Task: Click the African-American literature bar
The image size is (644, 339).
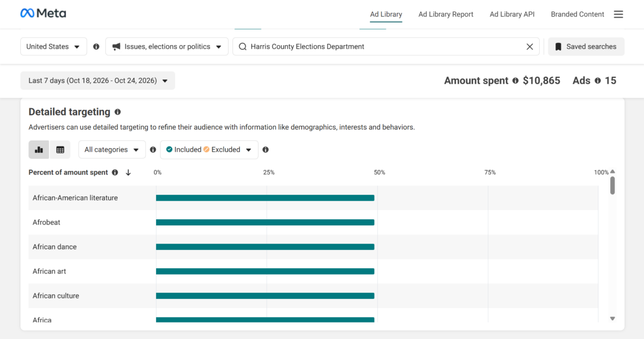Action: (265, 198)
